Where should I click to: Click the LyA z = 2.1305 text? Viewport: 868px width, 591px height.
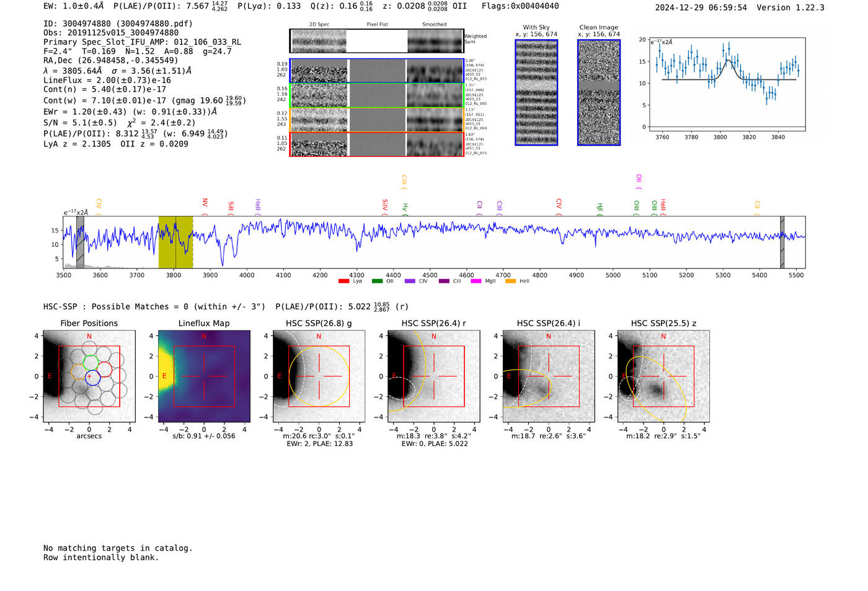[x=77, y=144]
